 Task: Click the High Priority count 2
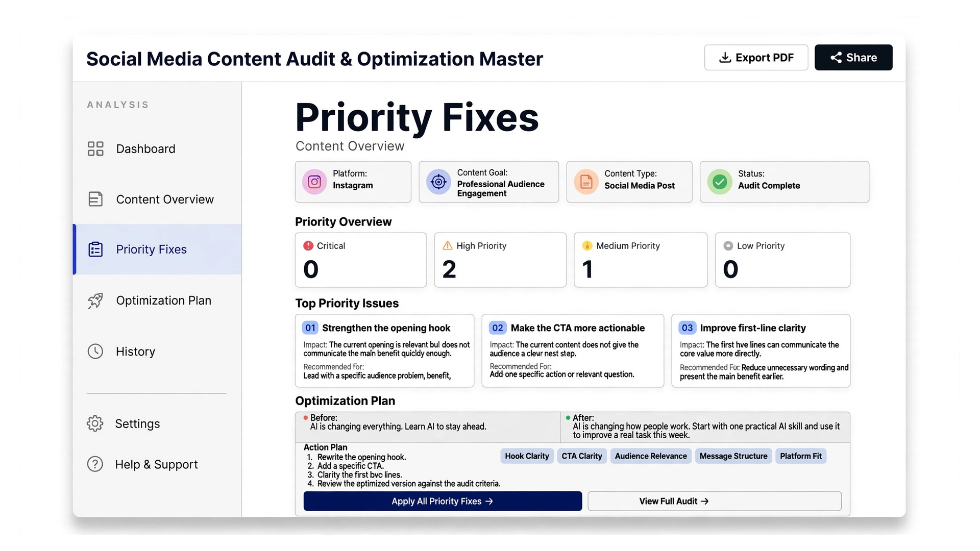coord(449,269)
